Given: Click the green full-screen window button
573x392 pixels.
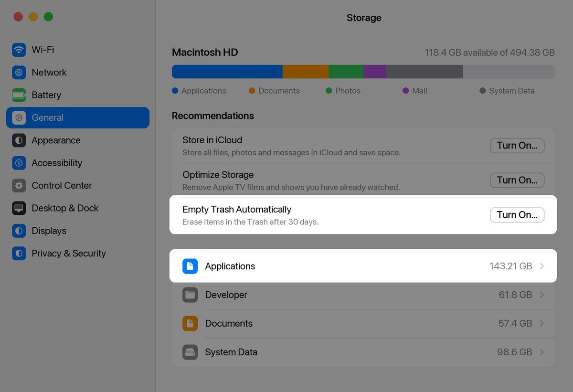Looking at the screenshot, I should point(48,17).
